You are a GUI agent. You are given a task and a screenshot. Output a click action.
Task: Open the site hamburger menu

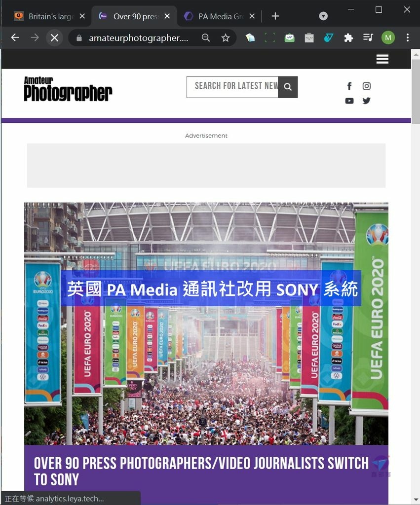pyautogui.click(x=382, y=59)
